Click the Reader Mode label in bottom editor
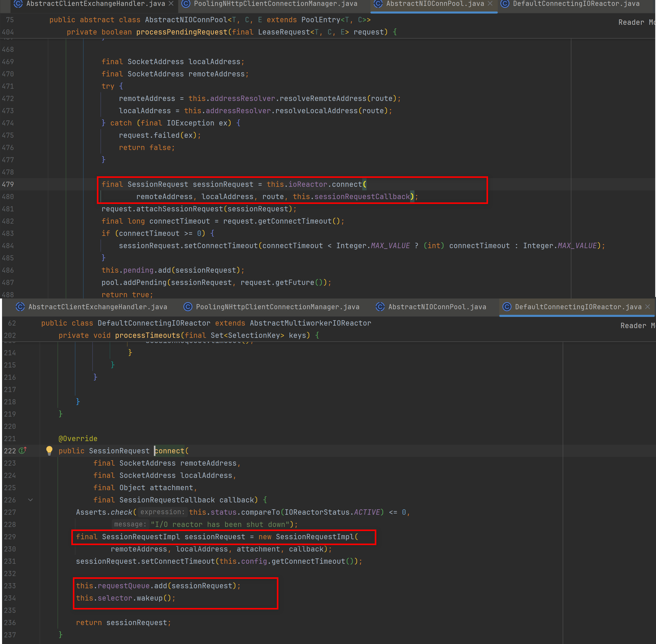 (638, 326)
